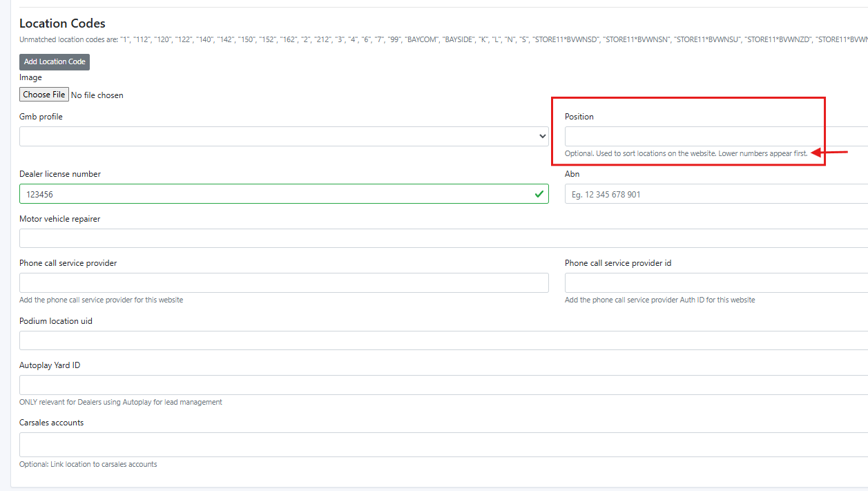
Task: Edit the Dealer license number field
Action: (284, 194)
